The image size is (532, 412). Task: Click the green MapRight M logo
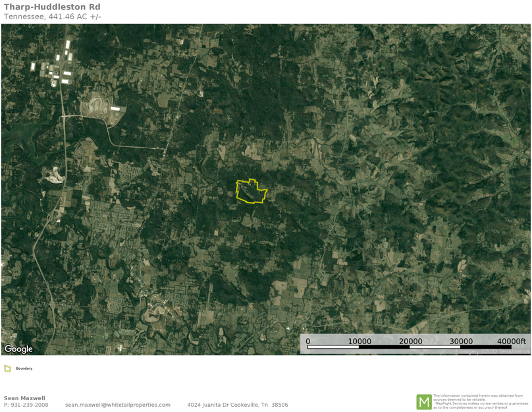click(x=423, y=401)
